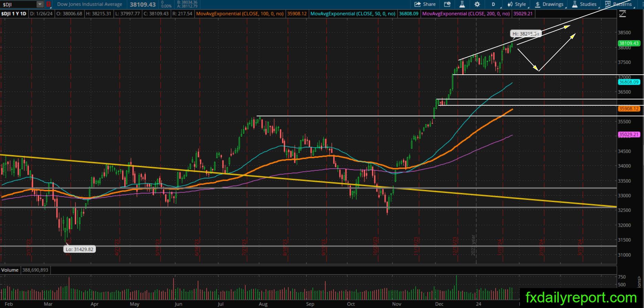Click the cyan 36808.09 EMA price tag
The height and width of the screenshot is (308, 644).
pos(629,82)
